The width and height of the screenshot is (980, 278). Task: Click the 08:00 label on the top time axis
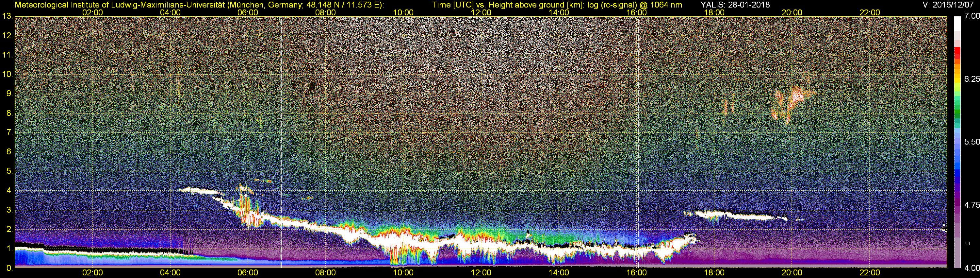point(326,12)
